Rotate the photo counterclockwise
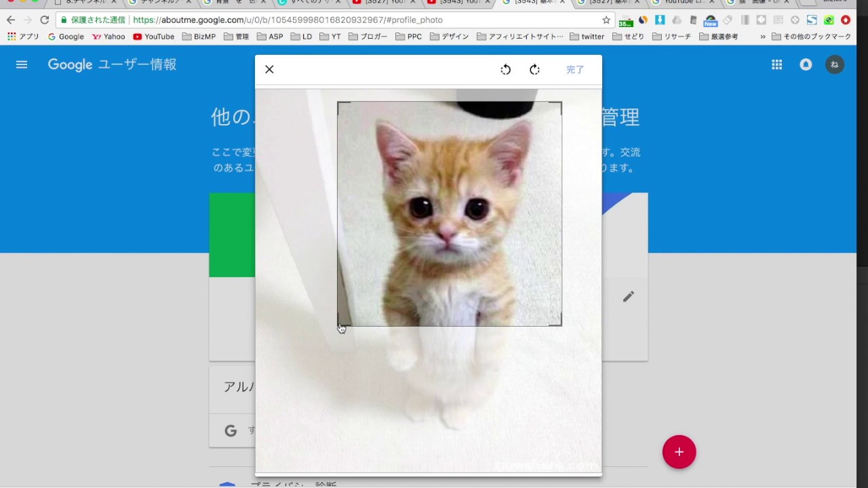Screen dimensions: 868x488 pyautogui.click(x=505, y=69)
